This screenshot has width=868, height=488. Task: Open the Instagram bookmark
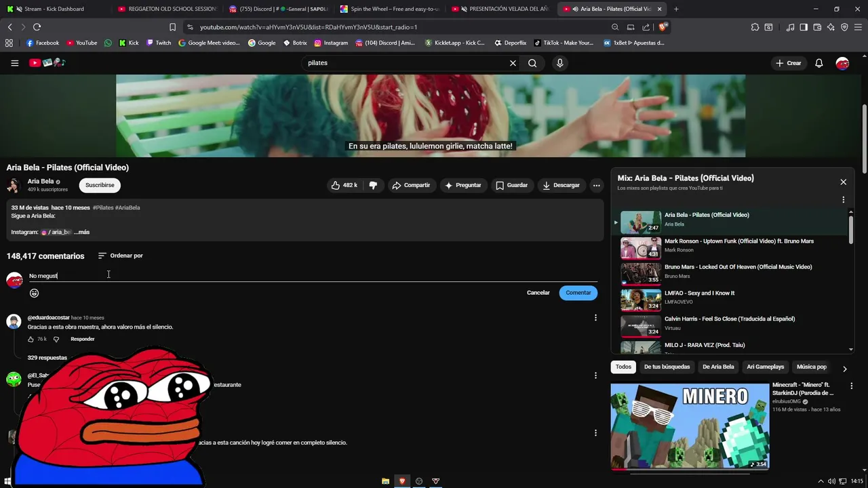pos(331,43)
